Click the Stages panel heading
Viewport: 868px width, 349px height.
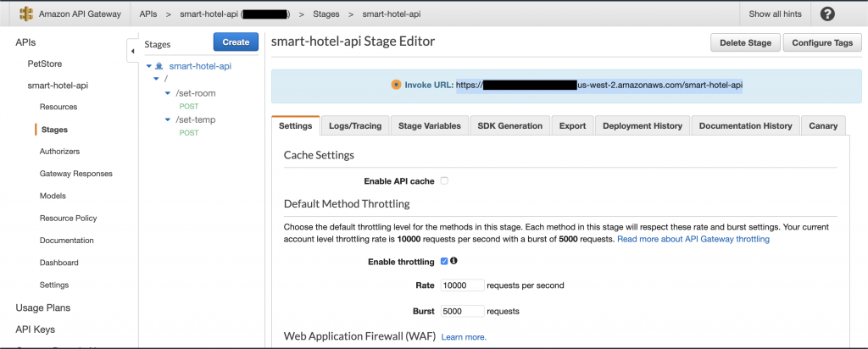click(157, 44)
